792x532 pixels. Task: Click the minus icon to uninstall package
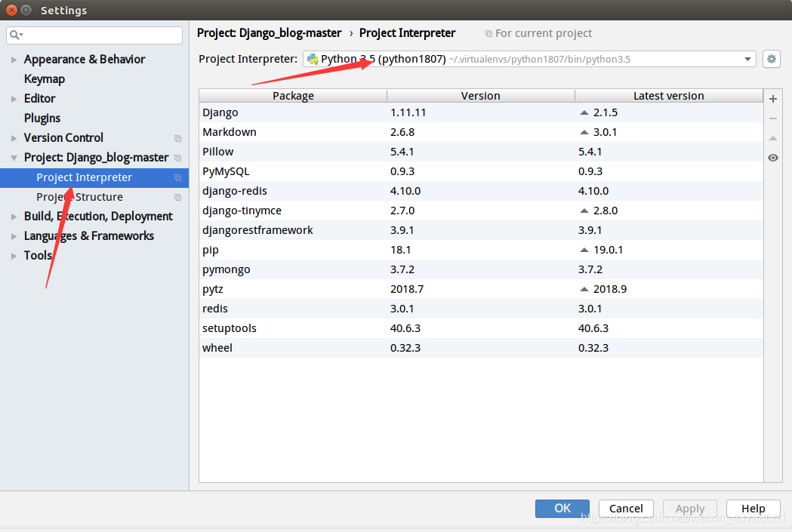[773, 118]
